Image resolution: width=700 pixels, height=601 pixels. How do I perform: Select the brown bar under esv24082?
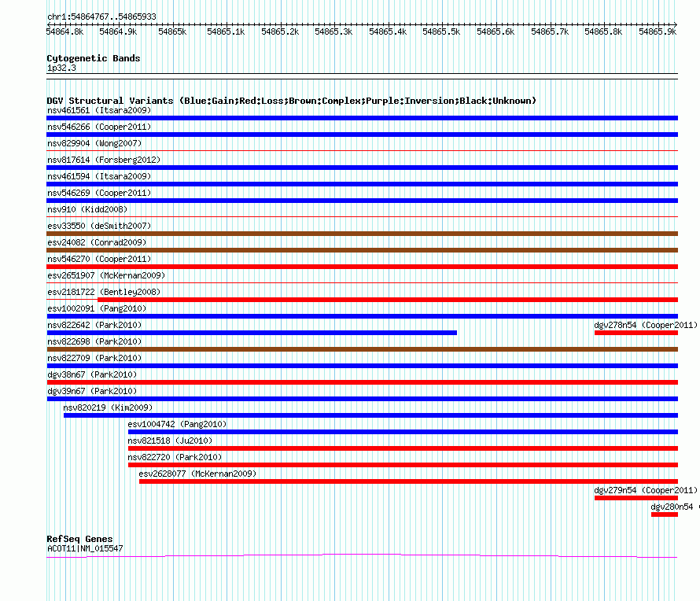click(x=362, y=250)
